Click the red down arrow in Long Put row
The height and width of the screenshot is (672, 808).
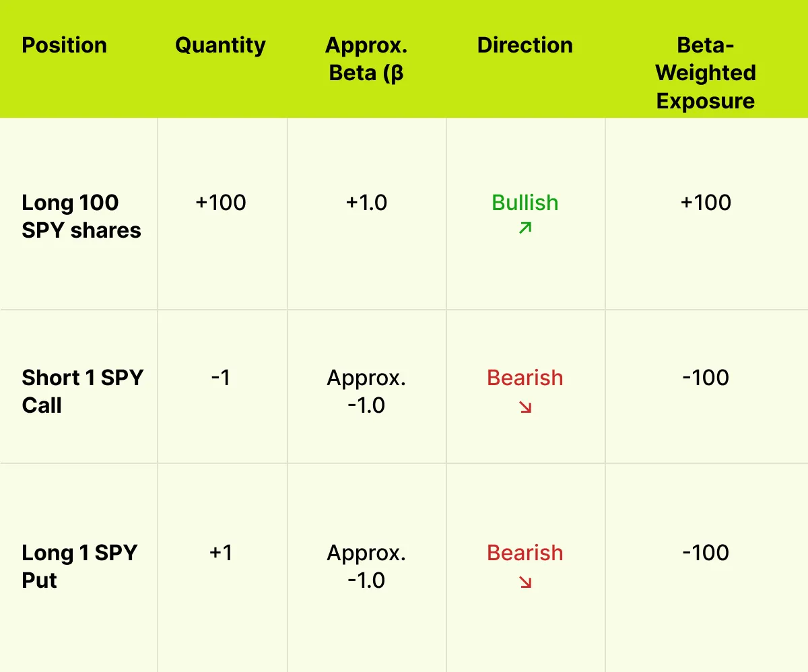click(525, 582)
